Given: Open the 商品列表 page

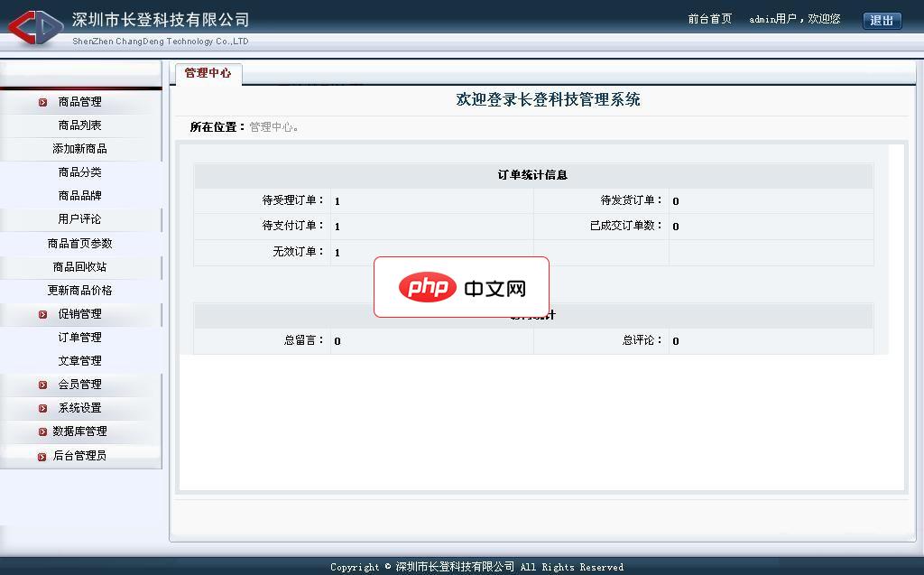Looking at the screenshot, I should (81, 125).
